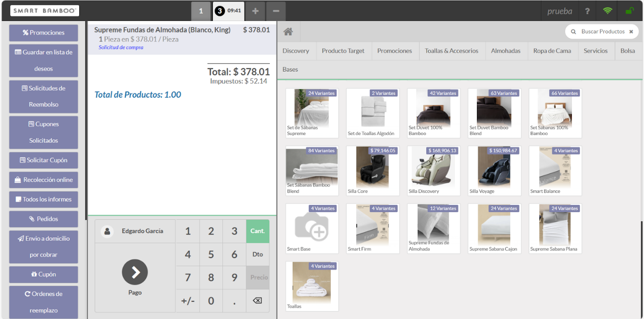Add a new order with plus button
This screenshot has height=319, width=644.
255,11
